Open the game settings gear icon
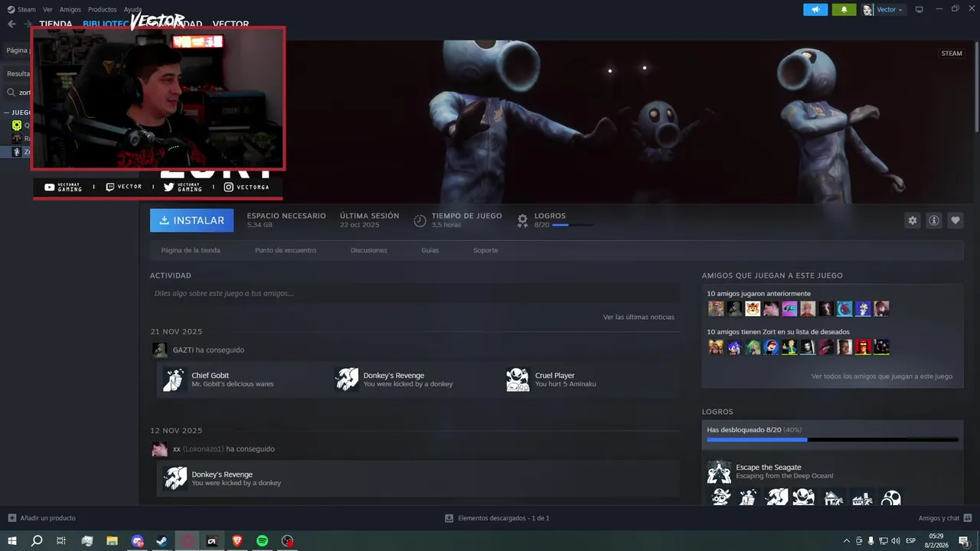 pyautogui.click(x=912, y=220)
